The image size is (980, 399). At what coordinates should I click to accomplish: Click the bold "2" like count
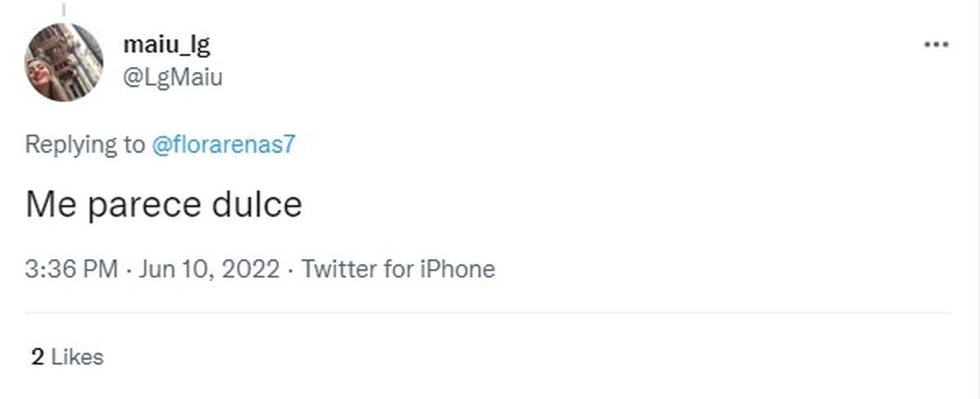click(x=37, y=357)
